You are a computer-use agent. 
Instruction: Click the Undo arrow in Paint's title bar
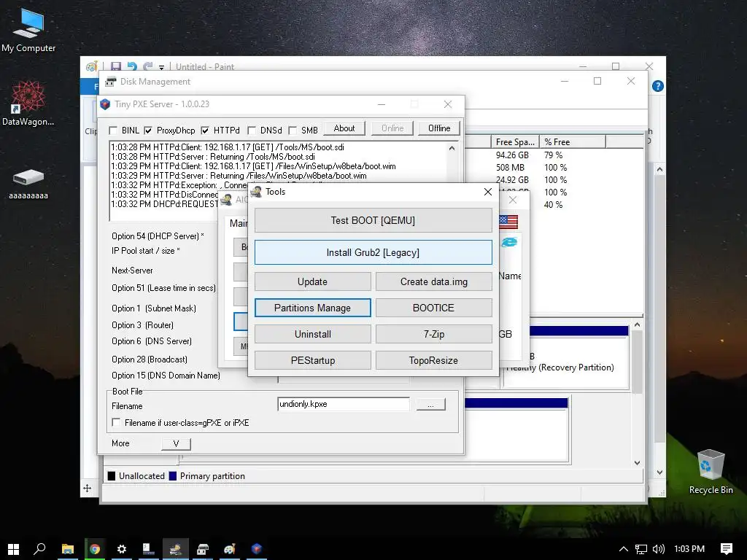point(133,66)
